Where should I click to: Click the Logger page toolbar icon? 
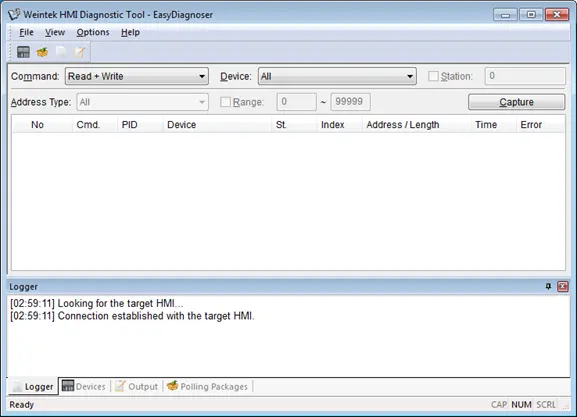point(61,52)
